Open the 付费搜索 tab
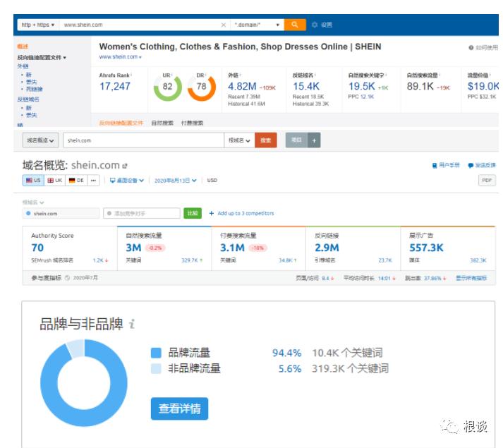Screen dimensions: 503x448 tap(192, 123)
